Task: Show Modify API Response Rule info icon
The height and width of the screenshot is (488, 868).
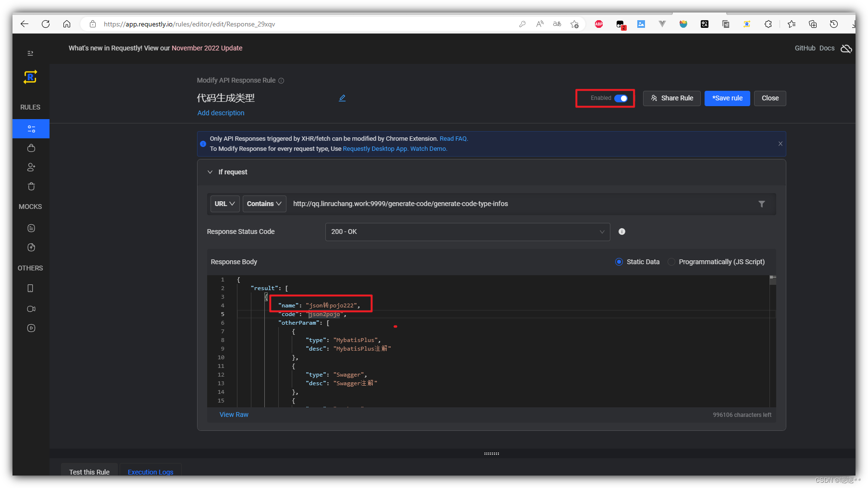Action: (x=281, y=81)
